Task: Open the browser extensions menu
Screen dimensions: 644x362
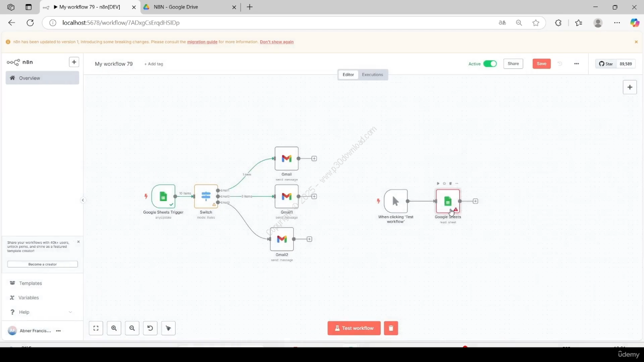Action: [x=558, y=23]
